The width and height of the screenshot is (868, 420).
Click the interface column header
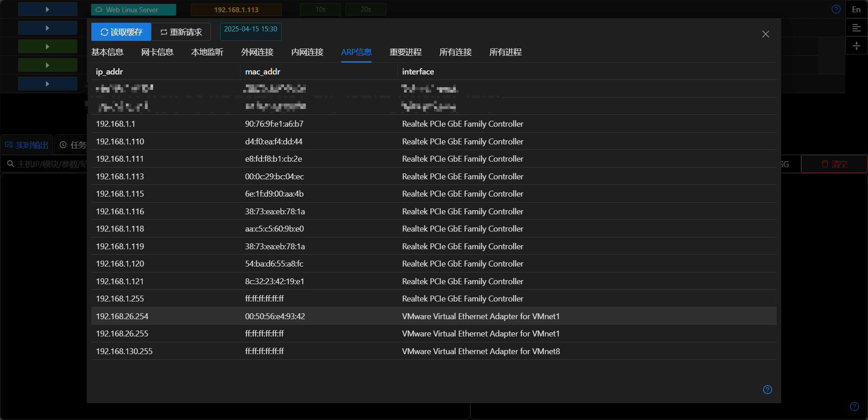pos(418,72)
